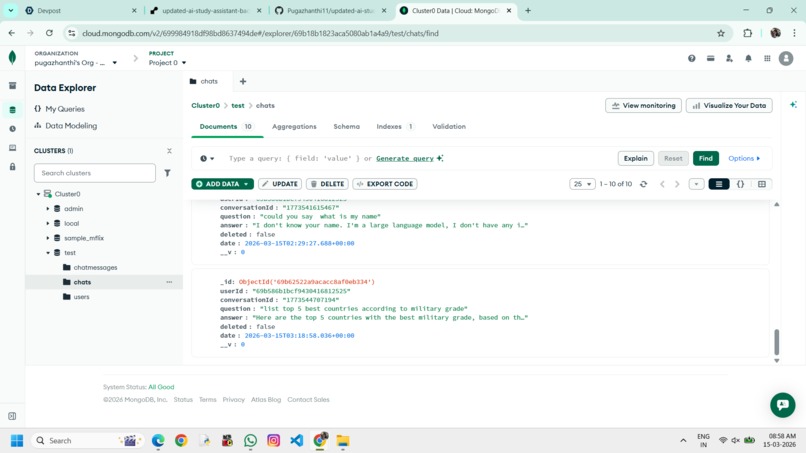Open Windows Start menu
The width and height of the screenshot is (806, 453).
17,441
